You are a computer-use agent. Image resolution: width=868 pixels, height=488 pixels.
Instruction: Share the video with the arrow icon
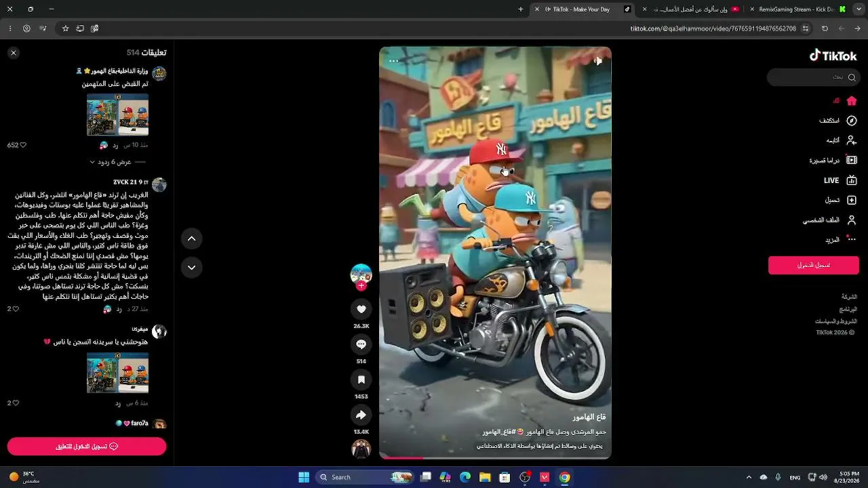[361, 415]
